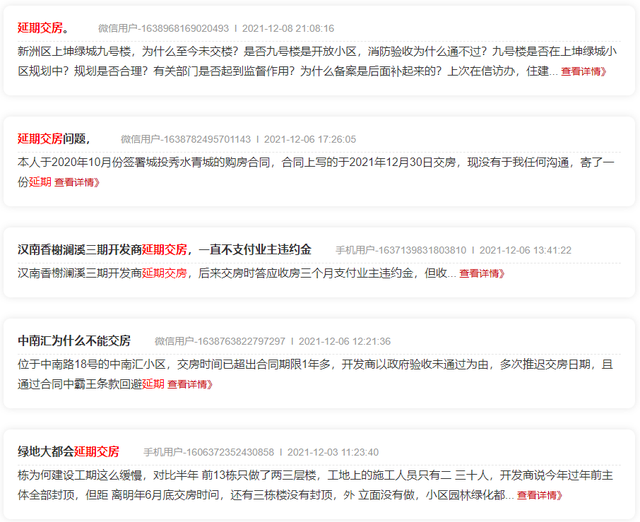Select username 微信用户-1638782495701143
This screenshot has width=640, height=522.
click(186, 139)
